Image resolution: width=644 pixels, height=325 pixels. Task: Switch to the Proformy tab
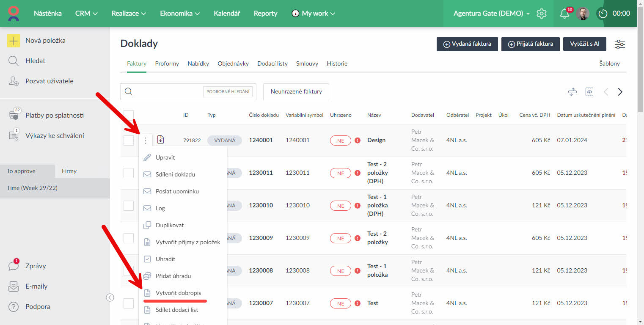click(167, 63)
